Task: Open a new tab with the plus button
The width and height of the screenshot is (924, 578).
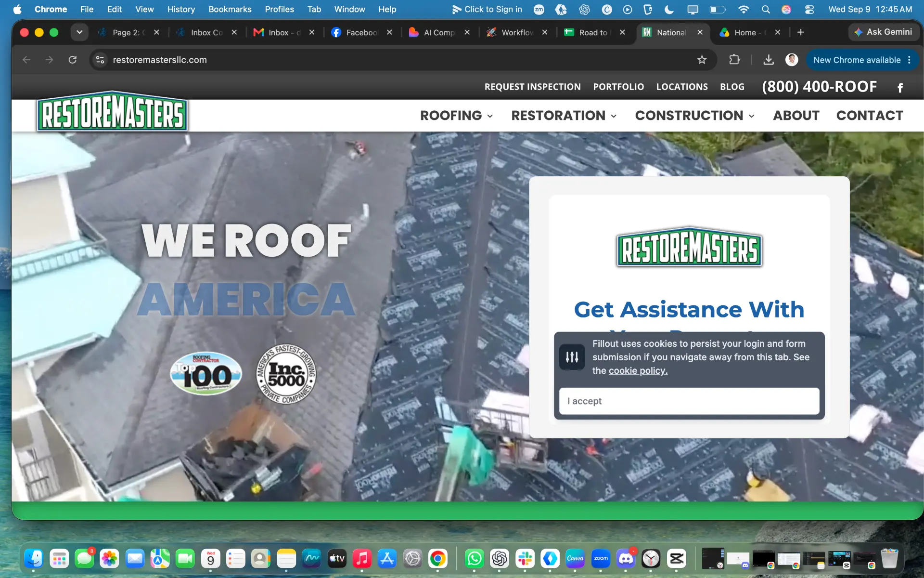Action: click(801, 32)
